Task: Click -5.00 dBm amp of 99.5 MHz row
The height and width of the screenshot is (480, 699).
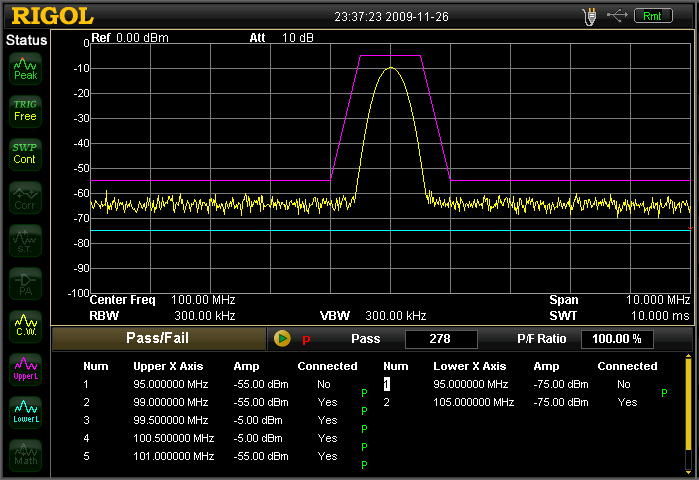Action: pyautogui.click(x=258, y=420)
